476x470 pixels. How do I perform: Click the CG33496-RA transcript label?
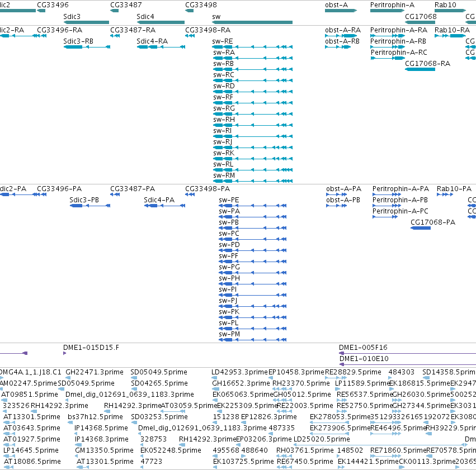point(59,30)
